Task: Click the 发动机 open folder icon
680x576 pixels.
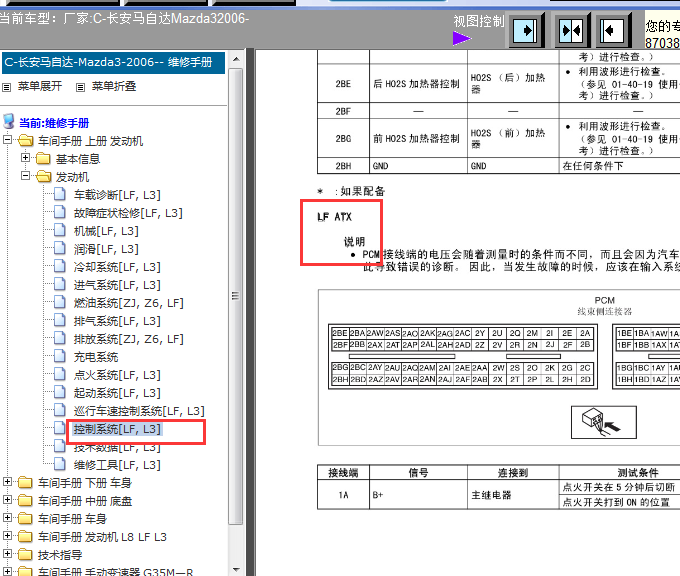Action: pyautogui.click(x=44, y=176)
